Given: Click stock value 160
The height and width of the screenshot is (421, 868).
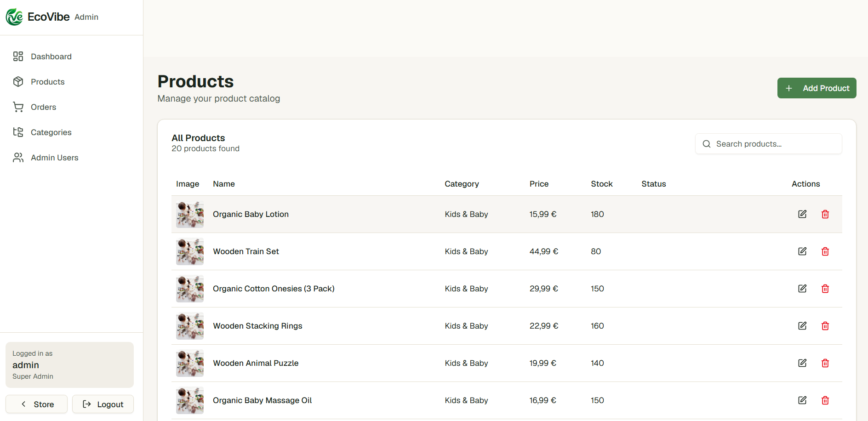Looking at the screenshot, I should coord(597,326).
